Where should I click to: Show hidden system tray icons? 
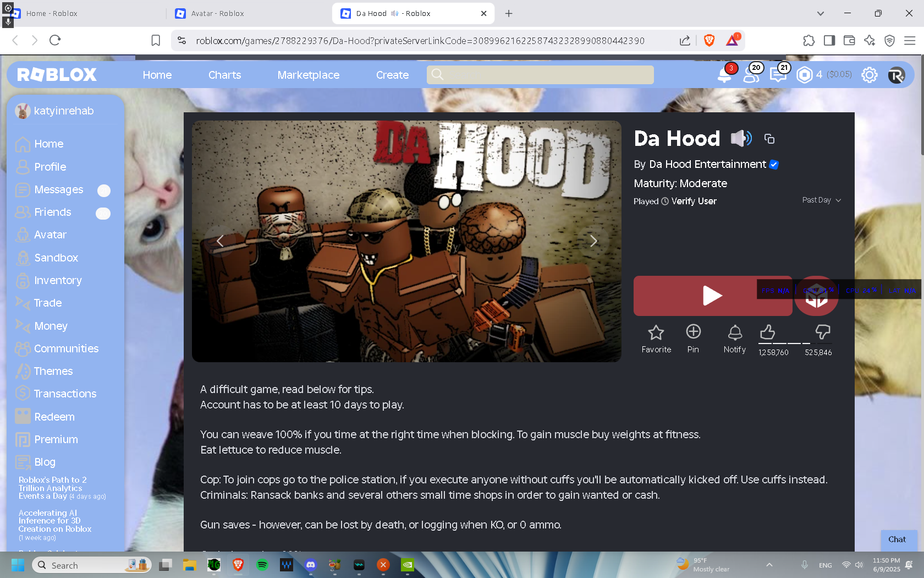tap(769, 565)
